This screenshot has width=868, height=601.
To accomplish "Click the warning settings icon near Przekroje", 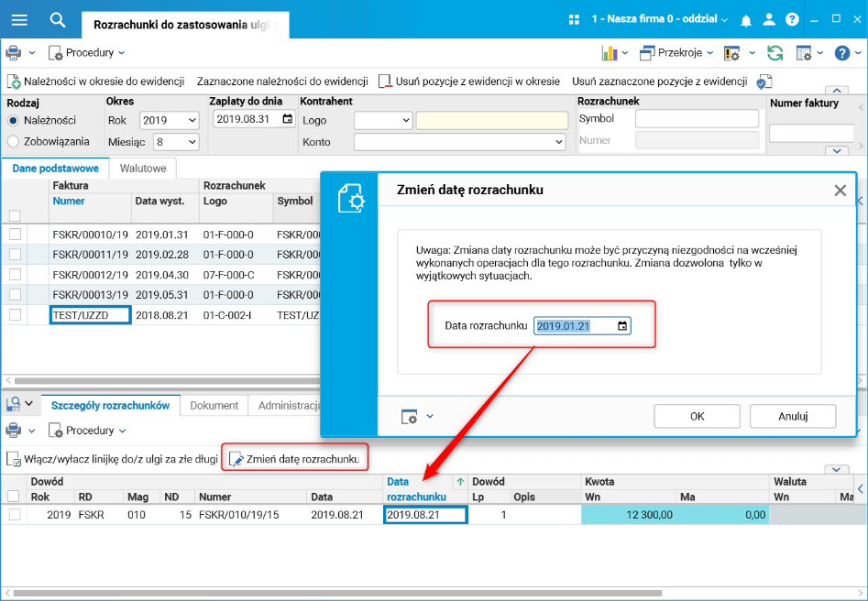I will (x=731, y=53).
